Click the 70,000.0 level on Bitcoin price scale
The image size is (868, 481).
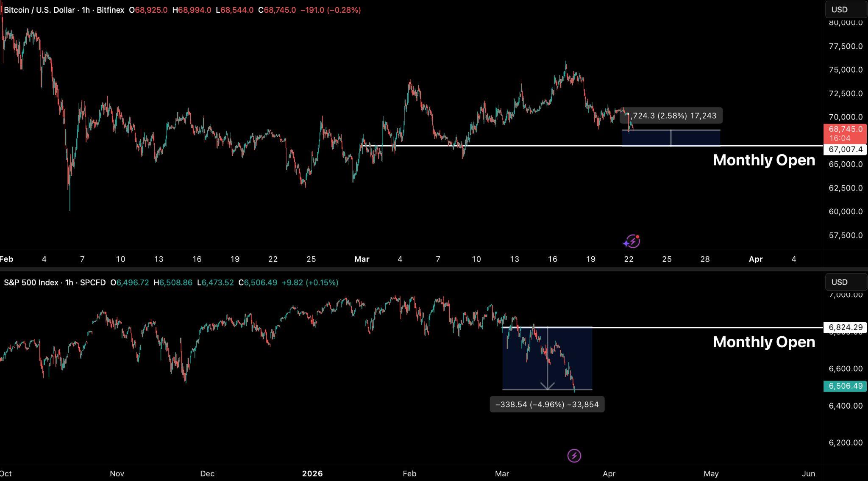click(x=845, y=117)
